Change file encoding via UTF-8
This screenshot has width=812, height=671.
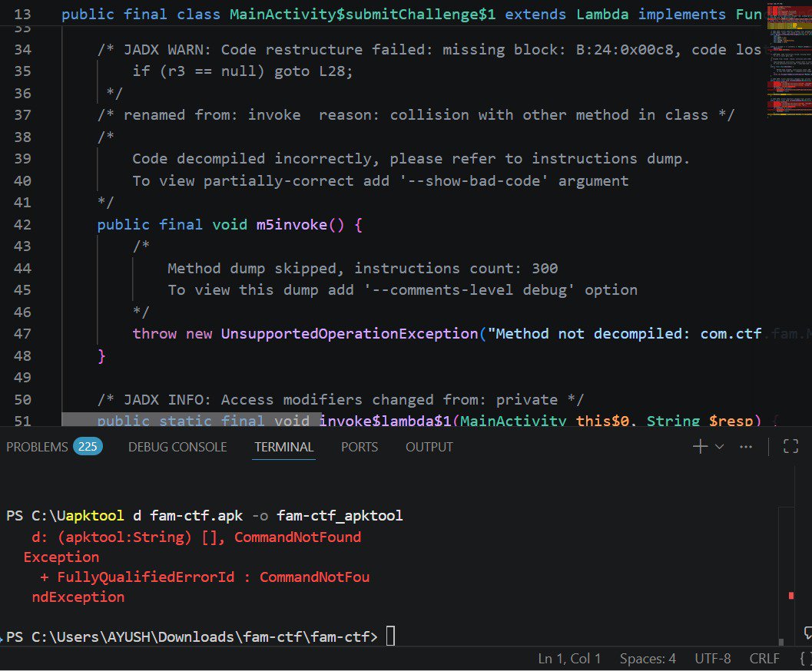pyautogui.click(x=713, y=659)
